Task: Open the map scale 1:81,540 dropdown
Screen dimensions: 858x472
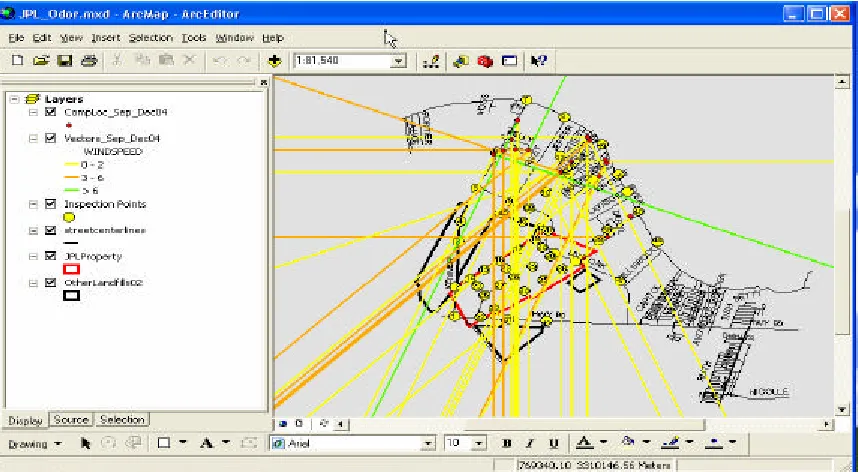Action: 399,61
